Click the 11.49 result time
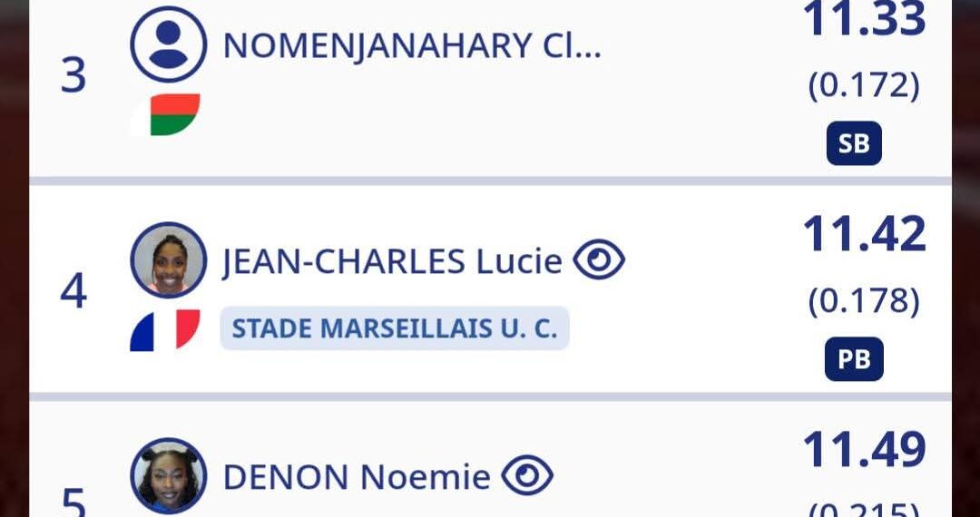The height and width of the screenshot is (517, 980). 865,450
